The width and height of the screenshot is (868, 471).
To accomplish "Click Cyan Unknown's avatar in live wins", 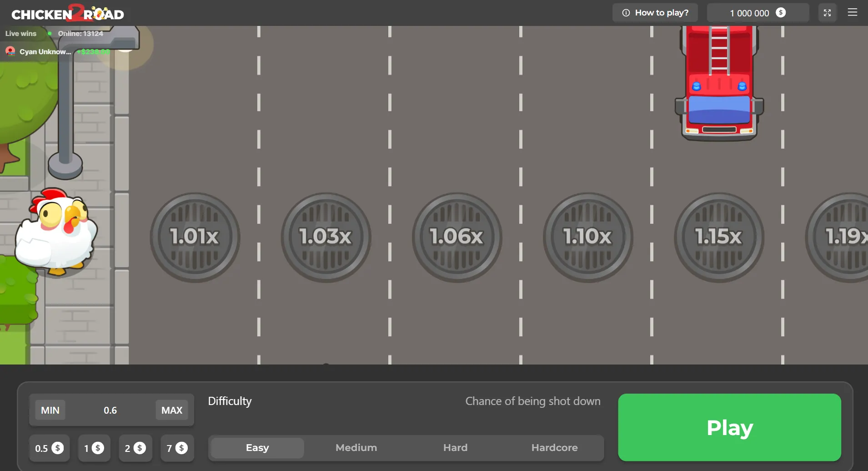I will tap(10, 51).
